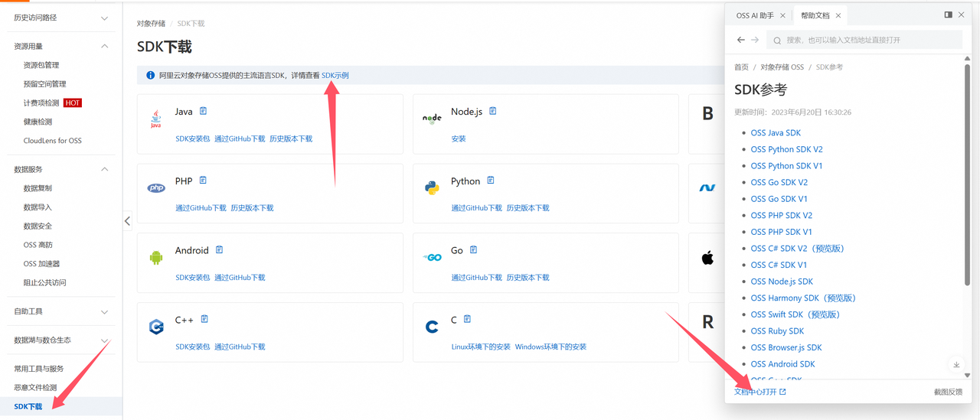
Task: Click the document icon beside Go
Action: point(473,250)
